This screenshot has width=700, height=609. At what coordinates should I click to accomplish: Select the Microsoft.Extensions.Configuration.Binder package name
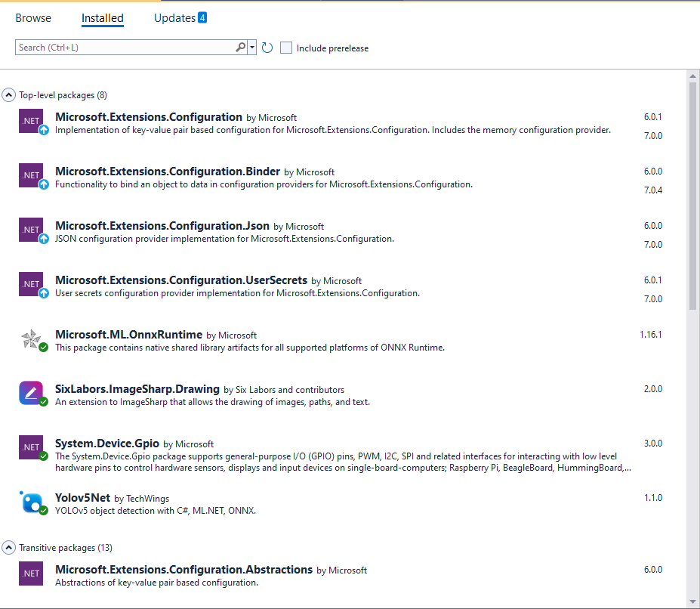point(168,172)
